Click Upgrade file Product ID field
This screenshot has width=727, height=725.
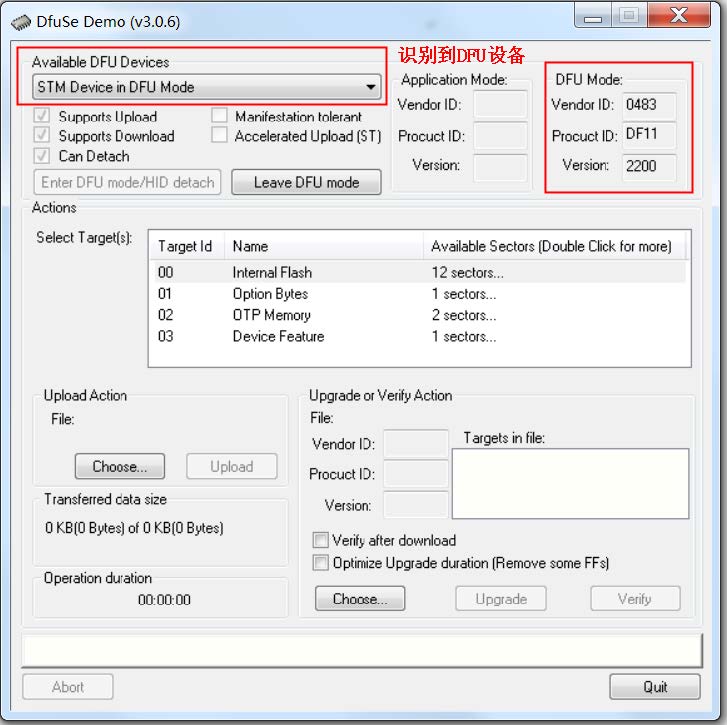click(416, 474)
